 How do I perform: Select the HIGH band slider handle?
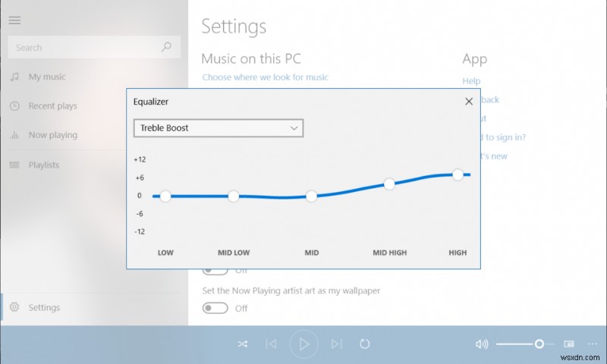[x=458, y=174]
